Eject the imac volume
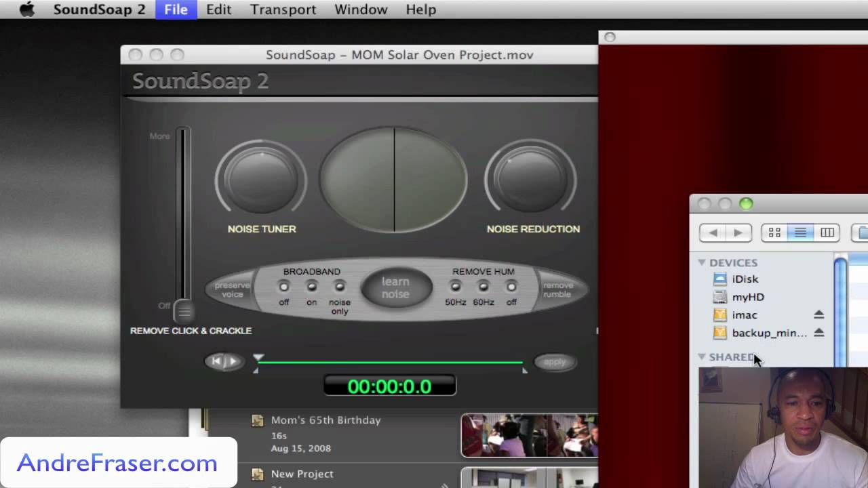This screenshot has height=488, width=868. pyautogui.click(x=818, y=315)
